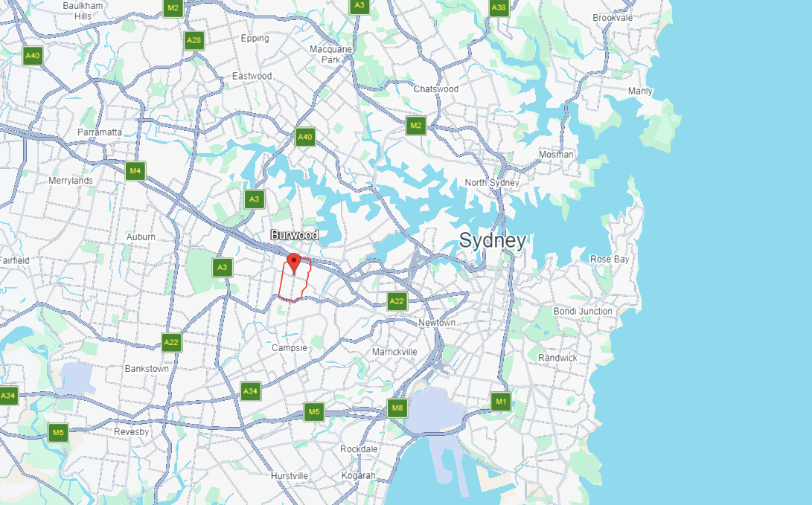Image resolution: width=812 pixels, height=505 pixels.
Task: Click the A28 route shield near Epping
Action: pos(194,40)
